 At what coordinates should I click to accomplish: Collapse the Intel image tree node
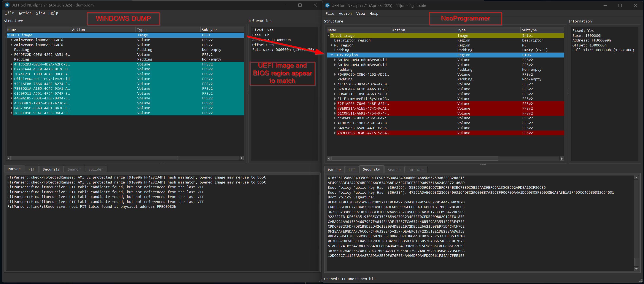(329, 36)
